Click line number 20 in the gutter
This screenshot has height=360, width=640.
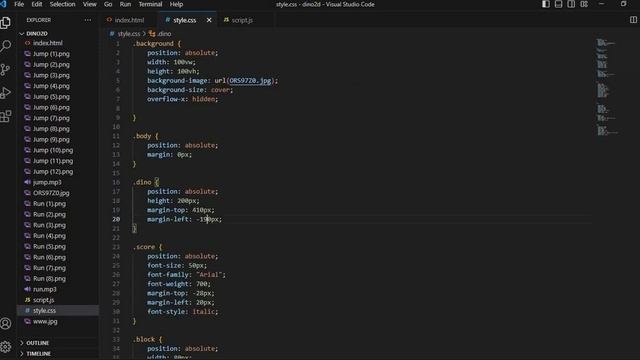coord(116,219)
